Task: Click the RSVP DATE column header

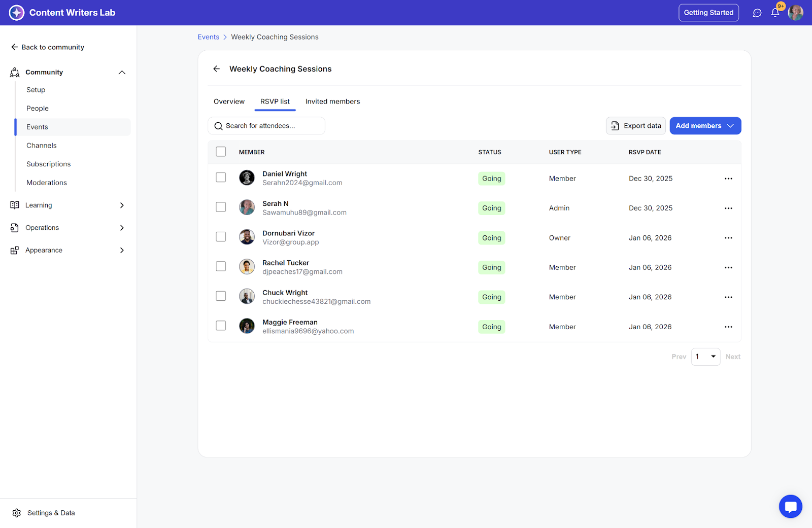Action: pos(645,152)
